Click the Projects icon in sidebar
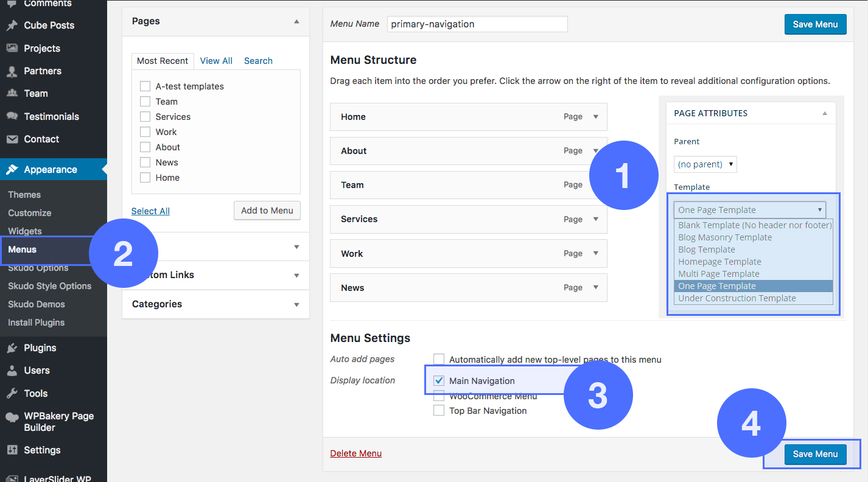Screen dimensions: 868x482 click(x=12, y=48)
